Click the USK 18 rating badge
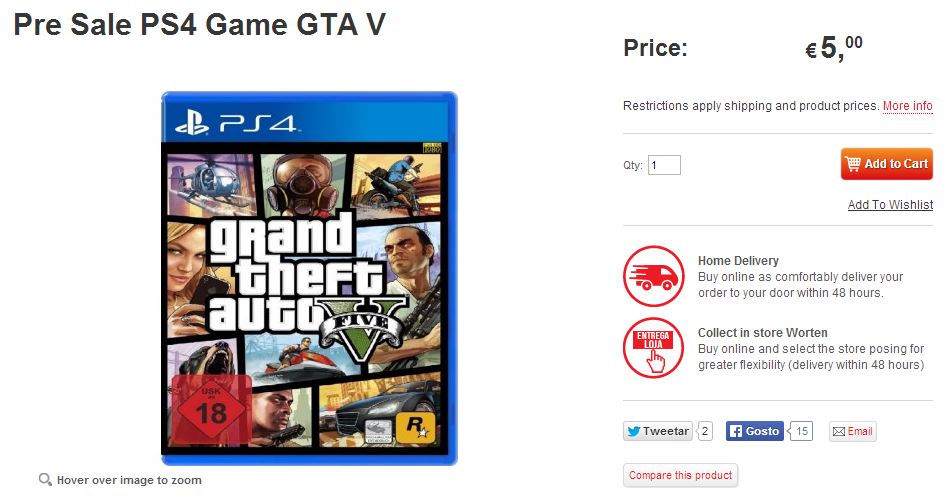Viewport: 948px width, 500px height. pos(212,409)
